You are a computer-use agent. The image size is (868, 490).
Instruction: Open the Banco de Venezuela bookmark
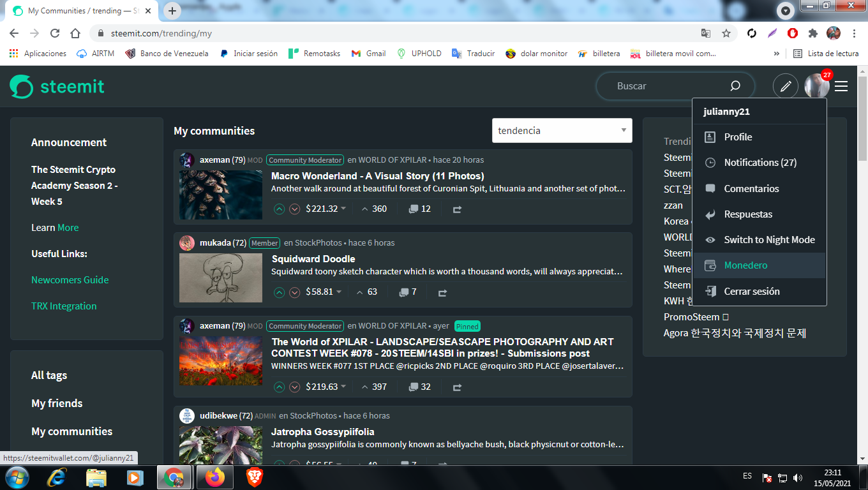(167, 54)
